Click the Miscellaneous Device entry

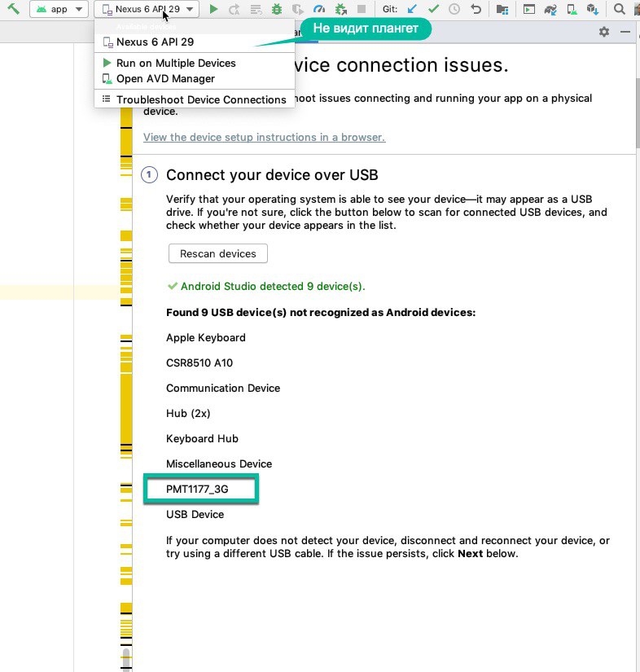[x=219, y=464]
